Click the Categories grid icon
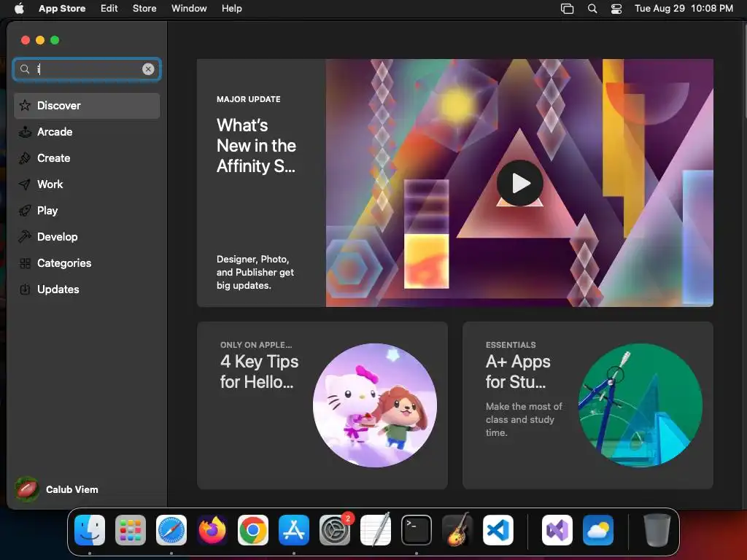Image resolution: width=747 pixels, height=560 pixels. click(25, 263)
